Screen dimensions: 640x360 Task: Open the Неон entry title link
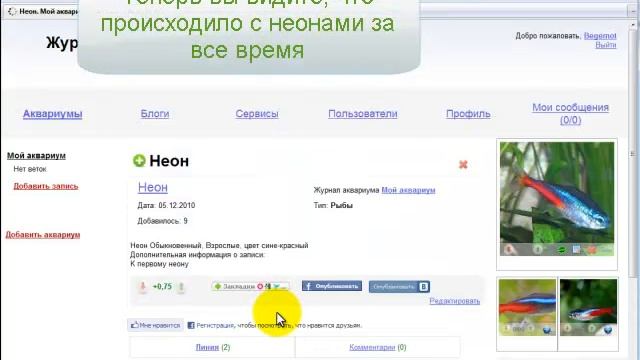click(x=153, y=187)
